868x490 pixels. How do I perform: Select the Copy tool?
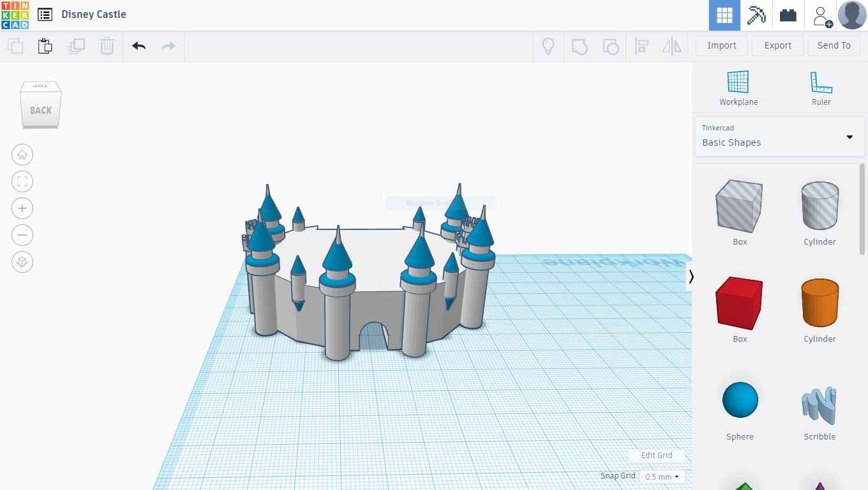coord(15,46)
